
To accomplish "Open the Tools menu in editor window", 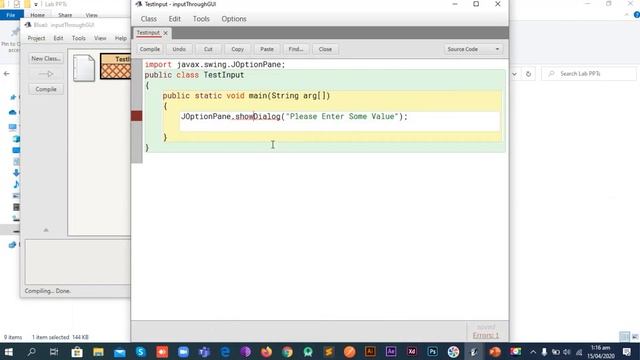I will [x=201, y=19].
